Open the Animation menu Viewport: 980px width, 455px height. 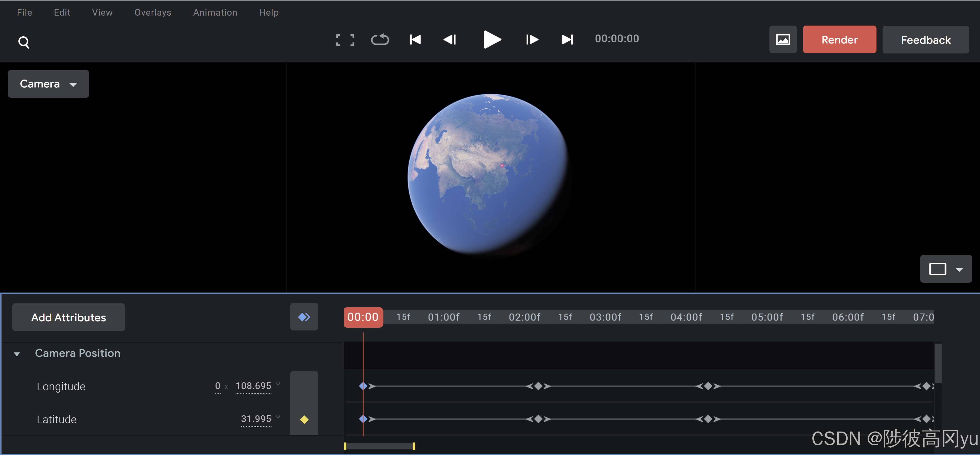click(x=215, y=13)
